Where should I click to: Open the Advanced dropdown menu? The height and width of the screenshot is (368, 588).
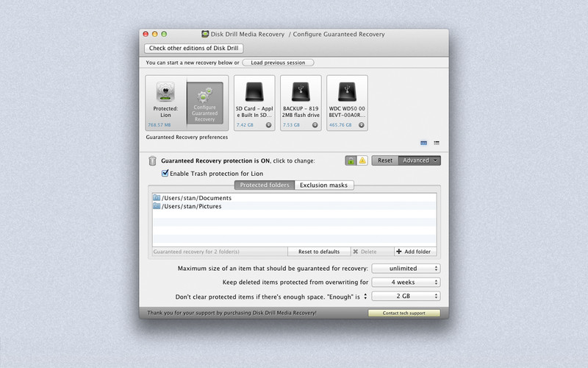[419, 160]
